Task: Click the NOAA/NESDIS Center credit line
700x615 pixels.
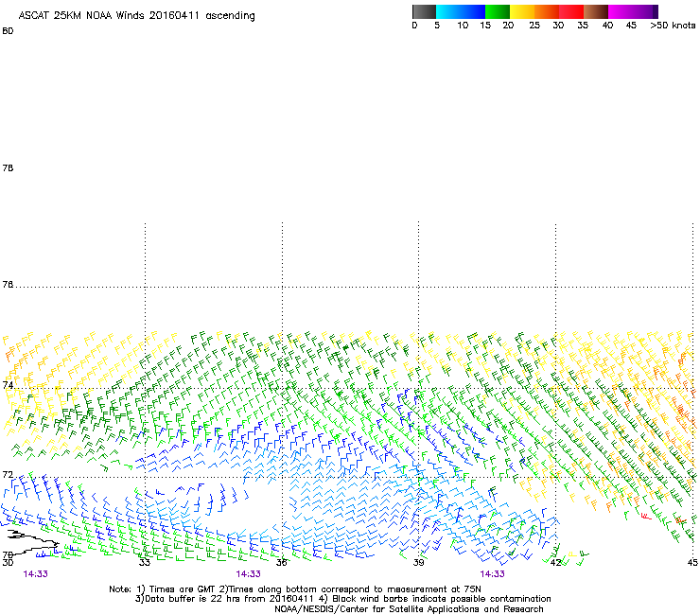Action: (409, 609)
